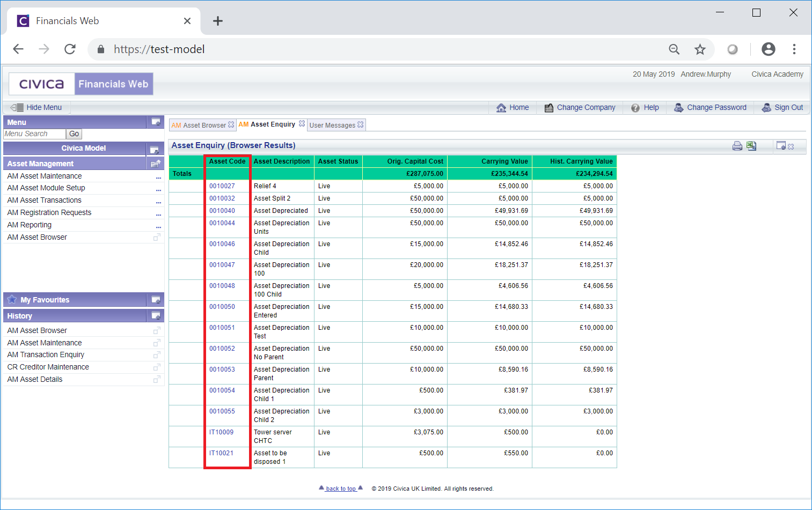
Task: Expand AM Registration Requests submenu dots
Action: coord(158,215)
